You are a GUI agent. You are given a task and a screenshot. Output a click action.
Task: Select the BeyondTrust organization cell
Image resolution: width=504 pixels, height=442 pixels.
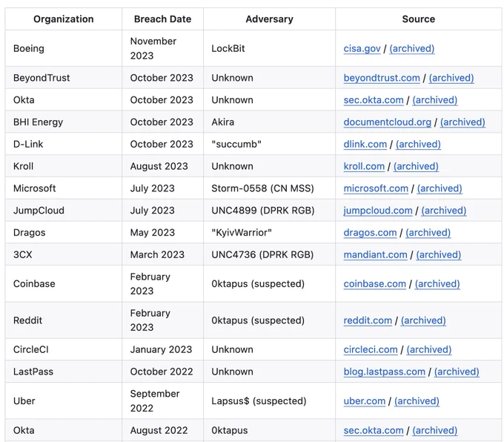(64, 78)
